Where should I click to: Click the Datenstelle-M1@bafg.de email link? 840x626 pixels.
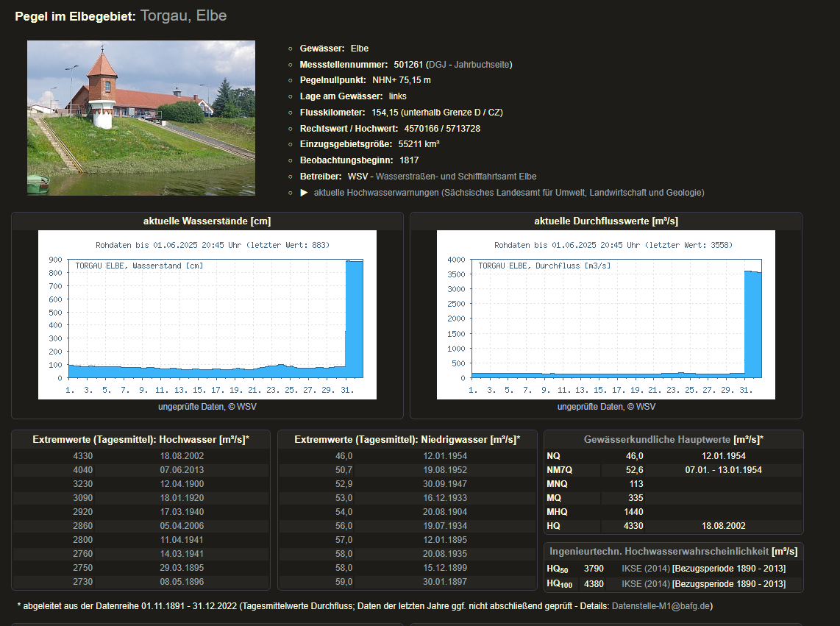click(x=662, y=606)
